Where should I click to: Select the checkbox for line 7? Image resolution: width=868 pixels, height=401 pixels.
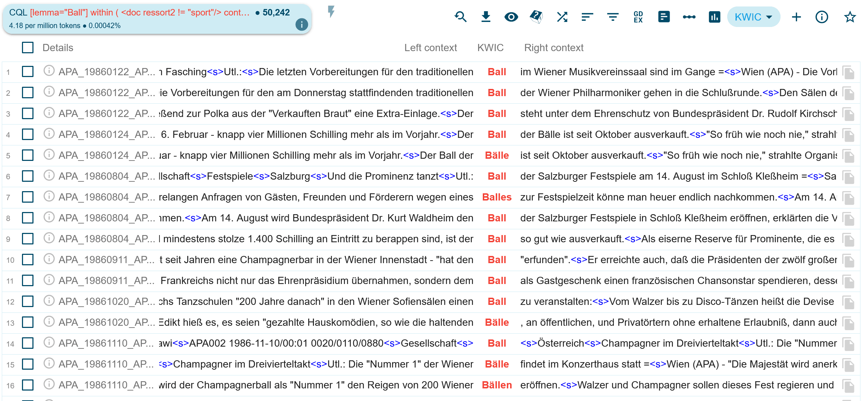(x=28, y=197)
